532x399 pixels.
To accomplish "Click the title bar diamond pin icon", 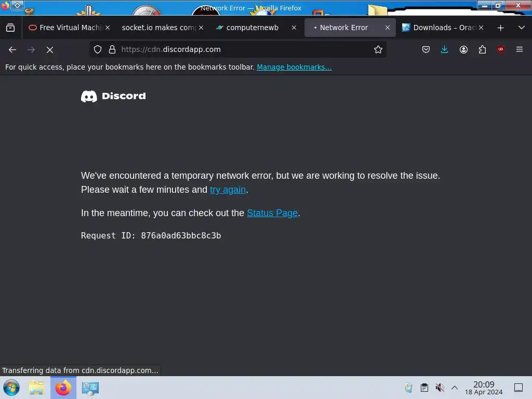I will [x=17, y=5].
